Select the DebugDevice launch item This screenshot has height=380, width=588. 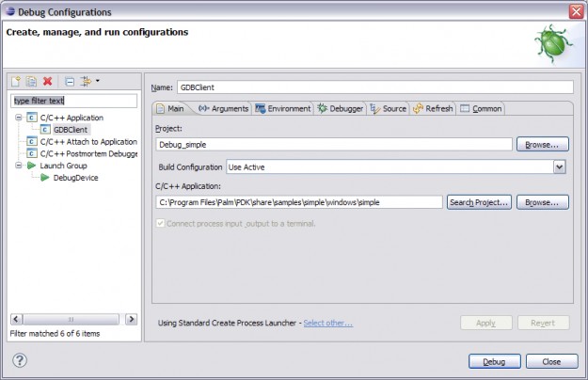point(75,177)
